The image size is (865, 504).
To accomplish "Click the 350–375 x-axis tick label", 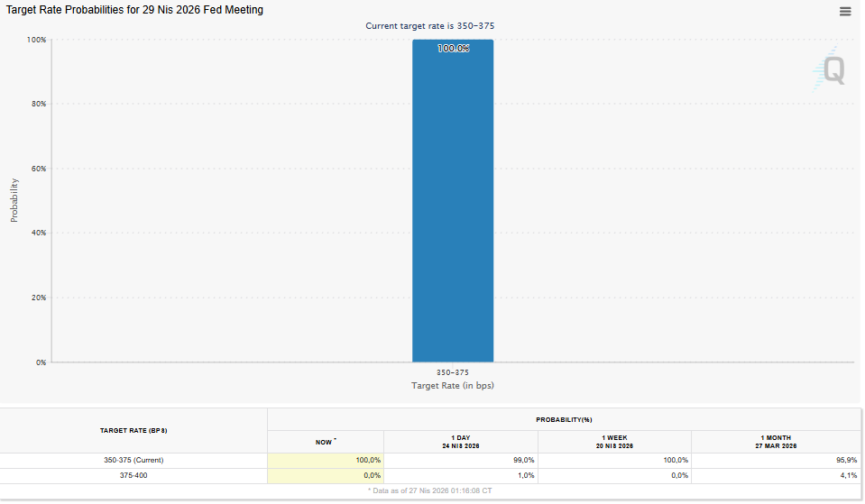I will pyautogui.click(x=453, y=371).
